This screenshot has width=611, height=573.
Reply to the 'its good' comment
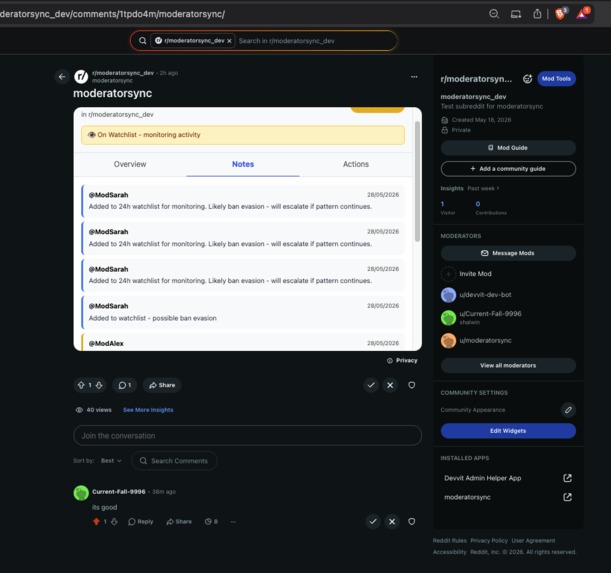tap(141, 522)
